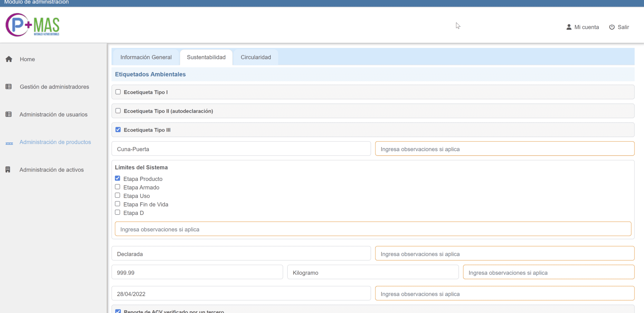Open the Cuna-Puerta dropdown

click(x=241, y=149)
